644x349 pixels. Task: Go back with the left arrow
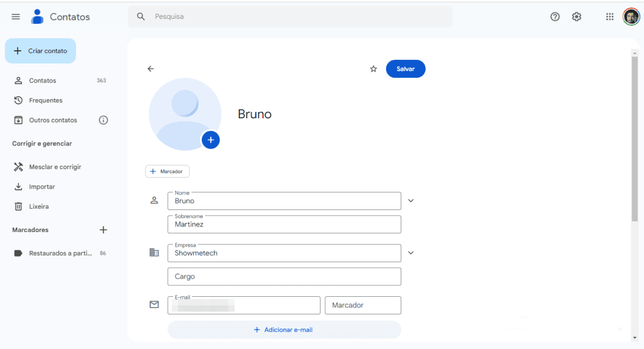click(x=151, y=69)
